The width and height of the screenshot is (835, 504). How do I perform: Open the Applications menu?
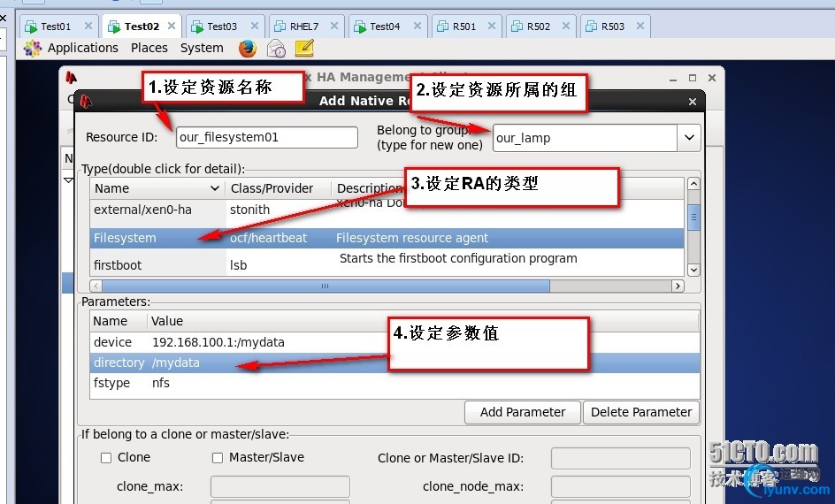pos(82,48)
